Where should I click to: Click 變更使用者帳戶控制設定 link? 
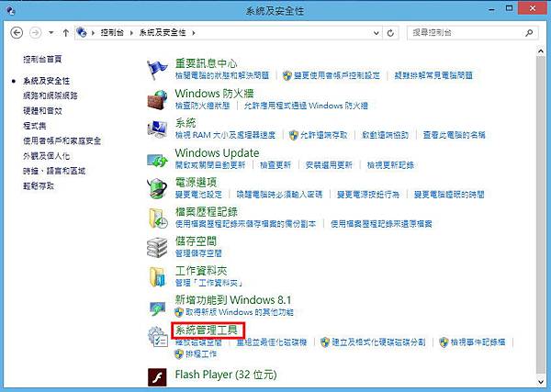[x=337, y=75]
